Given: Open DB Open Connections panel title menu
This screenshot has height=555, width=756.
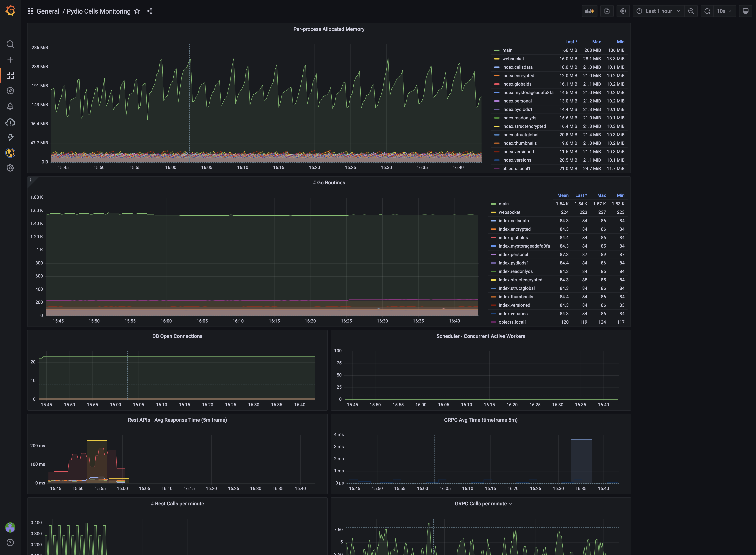Looking at the screenshot, I should pyautogui.click(x=177, y=336).
